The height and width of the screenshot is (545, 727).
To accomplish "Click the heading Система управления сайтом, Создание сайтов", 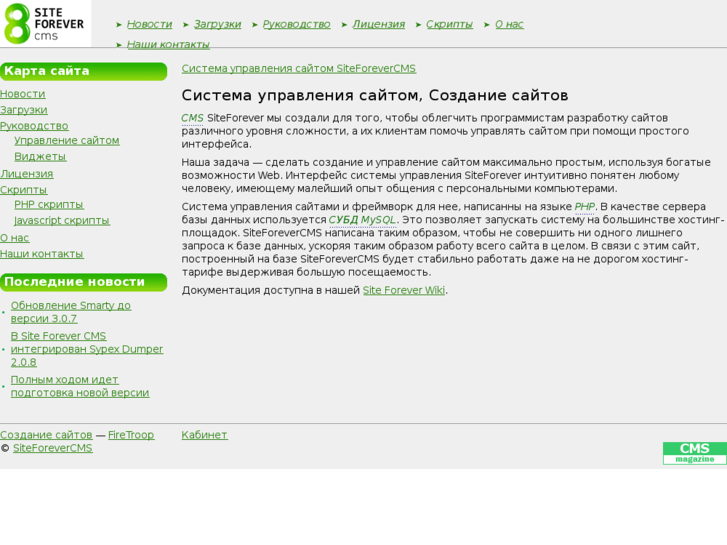I will (375, 95).
